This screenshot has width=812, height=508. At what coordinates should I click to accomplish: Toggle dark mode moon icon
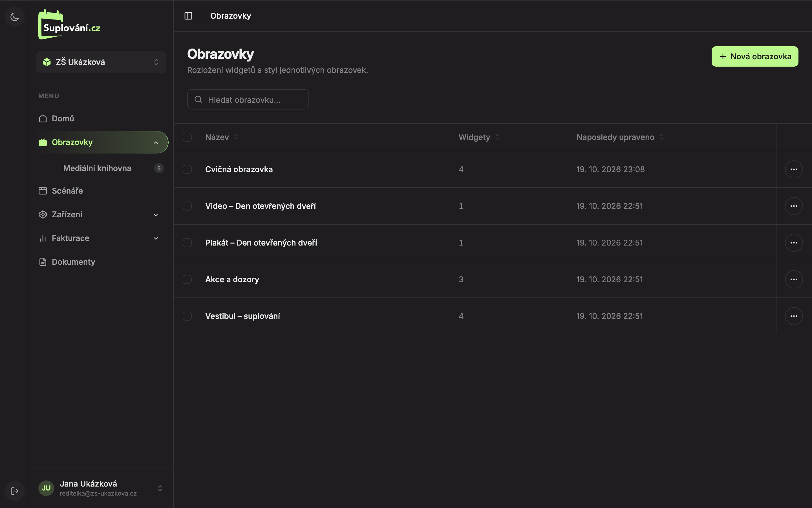(x=14, y=17)
